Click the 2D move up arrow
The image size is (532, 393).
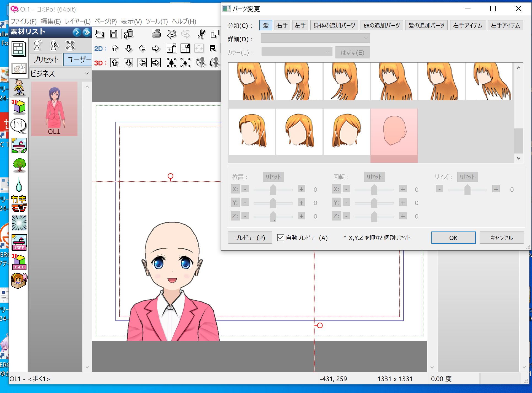pos(115,49)
